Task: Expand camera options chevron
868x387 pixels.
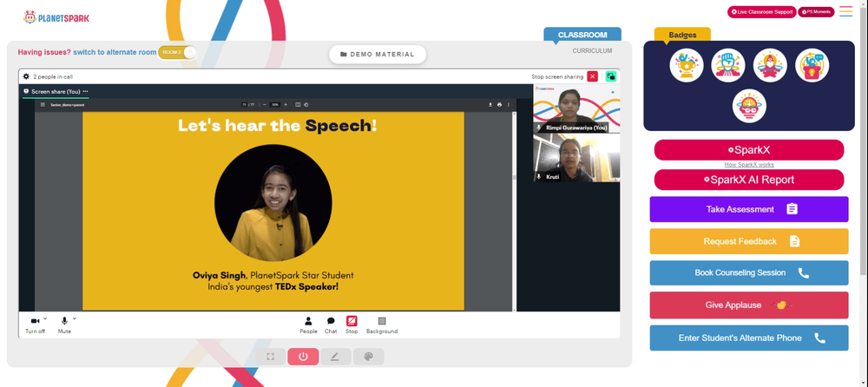Action: [x=45, y=319]
